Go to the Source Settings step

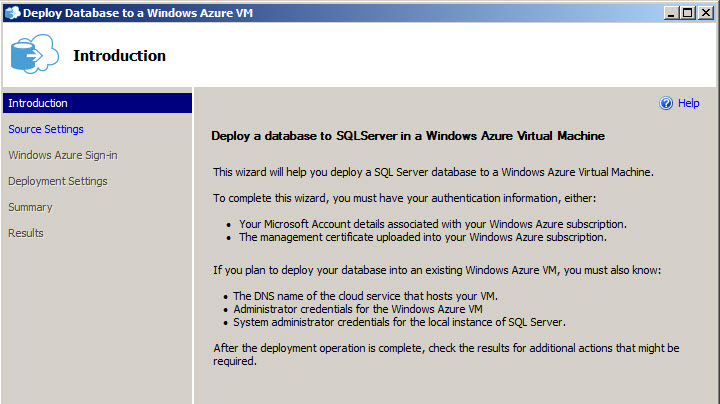(46, 129)
